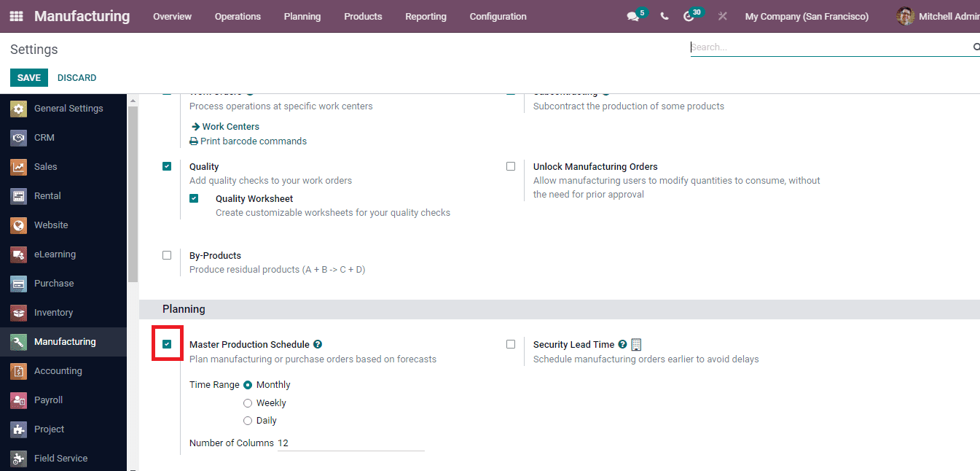Open the Configuration menu
Screen dimensions: 980x471
pyautogui.click(x=498, y=16)
